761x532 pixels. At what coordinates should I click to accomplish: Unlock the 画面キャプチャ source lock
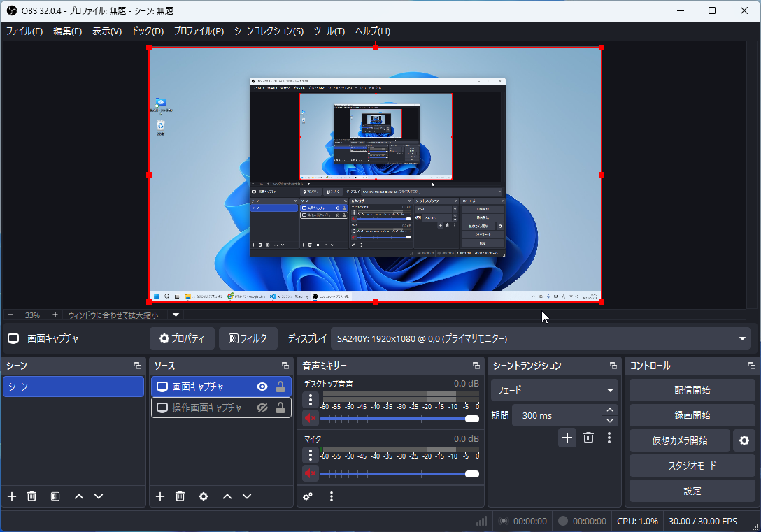click(x=280, y=387)
